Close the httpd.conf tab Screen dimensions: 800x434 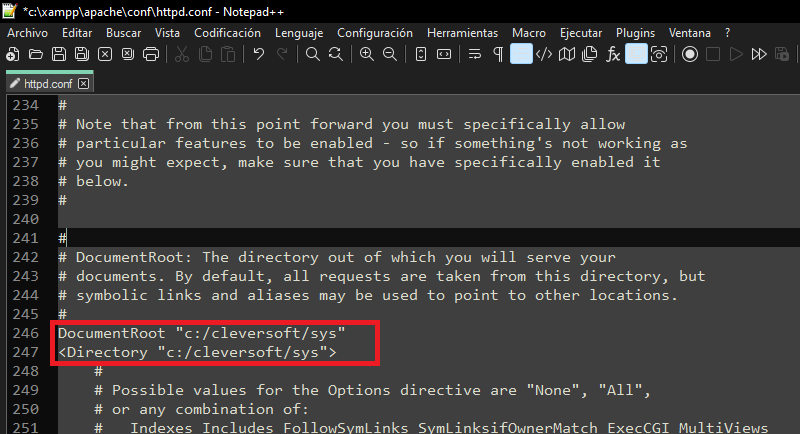[x=84, y=84]
